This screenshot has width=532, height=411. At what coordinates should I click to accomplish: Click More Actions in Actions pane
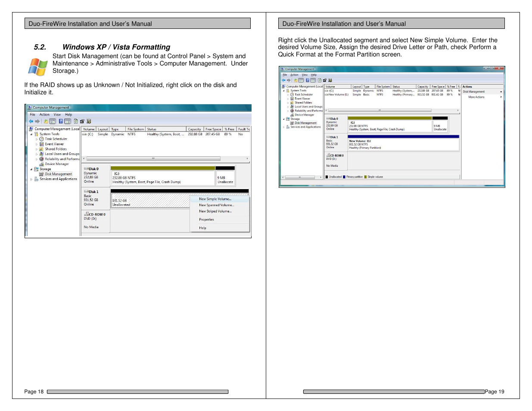coord(476,97)
